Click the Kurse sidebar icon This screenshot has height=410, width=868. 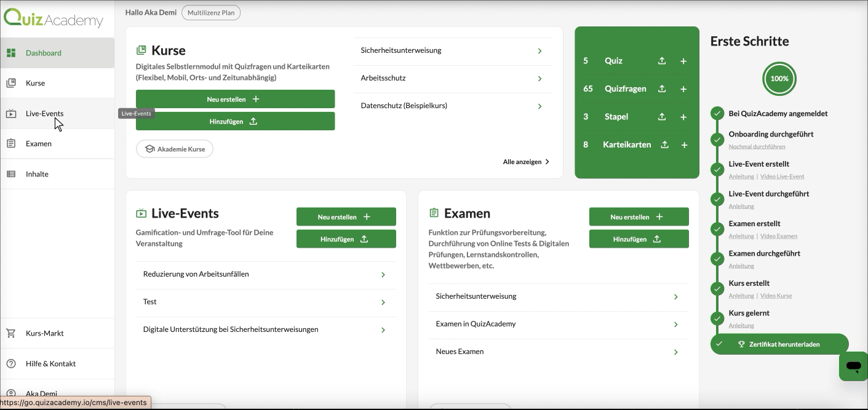tap(11, 83)
